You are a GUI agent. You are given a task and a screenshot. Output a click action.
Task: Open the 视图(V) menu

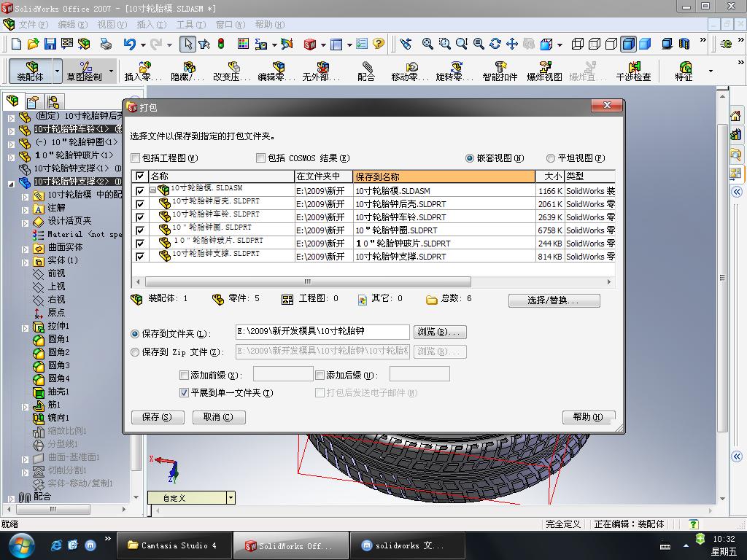112,24
